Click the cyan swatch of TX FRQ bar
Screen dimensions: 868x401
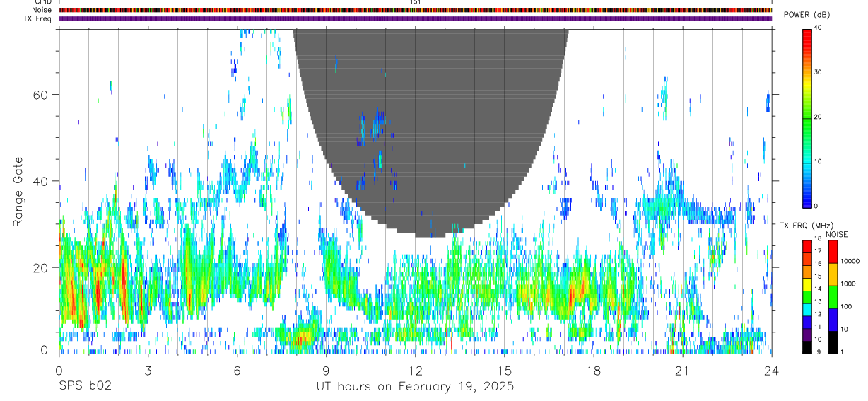click(807, 309)
